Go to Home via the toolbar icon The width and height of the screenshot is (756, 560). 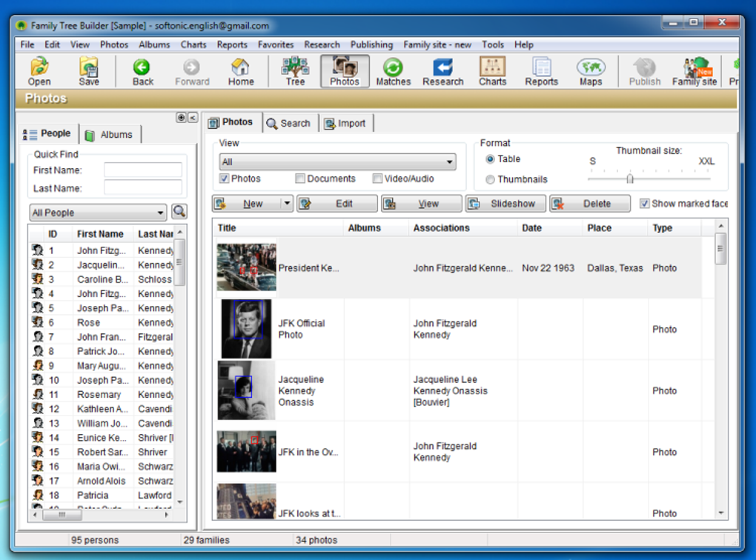(x=241, y=71)
